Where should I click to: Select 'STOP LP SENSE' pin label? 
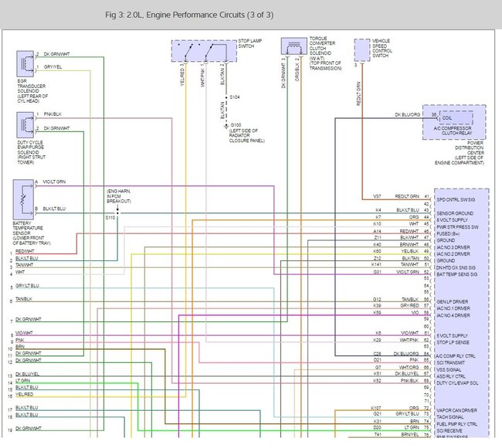(453, 342)
